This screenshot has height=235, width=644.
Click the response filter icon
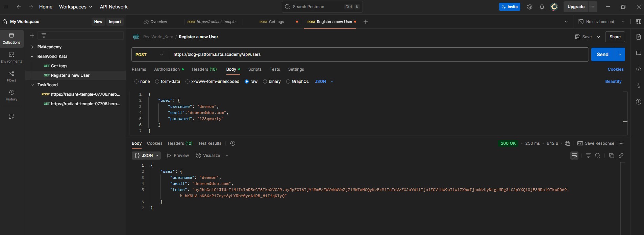coord(588,156)
